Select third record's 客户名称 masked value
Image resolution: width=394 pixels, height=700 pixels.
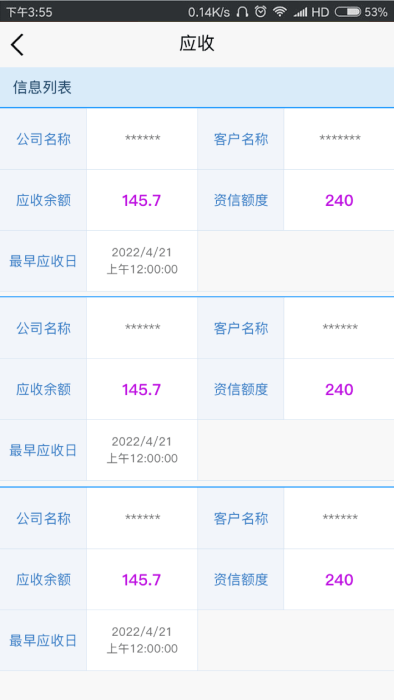(x=340, y=518)
